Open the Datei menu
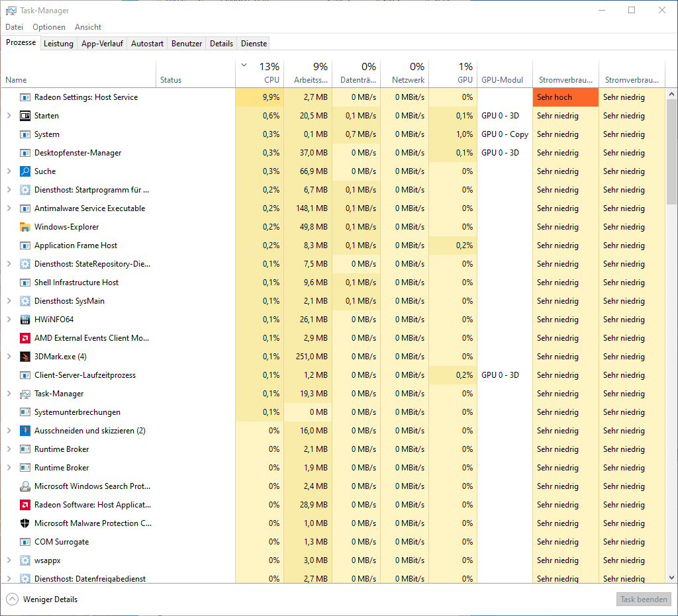Screen dimensions: 678x616 coord(15,26)
